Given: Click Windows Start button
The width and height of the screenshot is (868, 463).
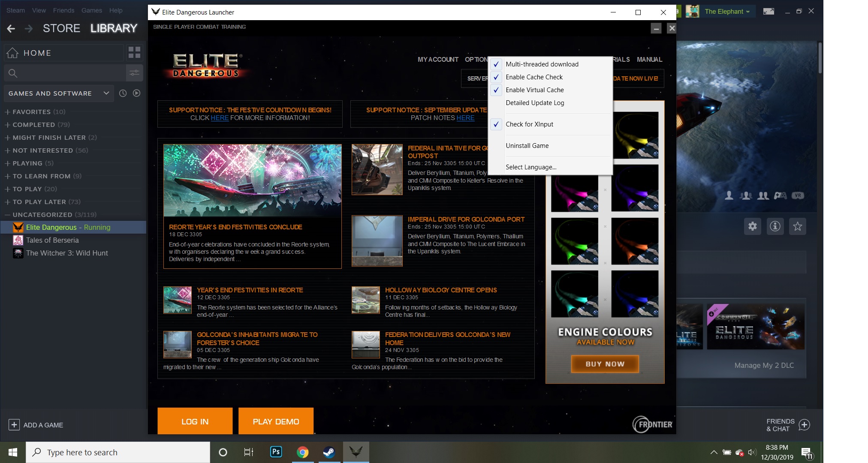Looking at the screenshot, I should pos(13,452).
